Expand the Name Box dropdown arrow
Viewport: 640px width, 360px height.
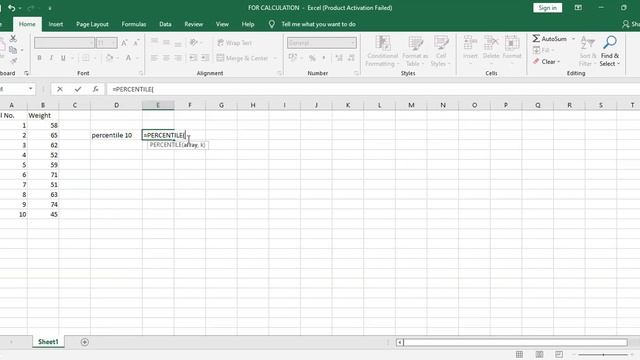coord(31,89)
